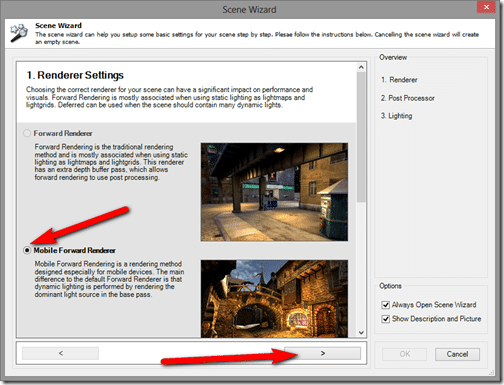Click the Forward Renderer description text
Viewport: 504px width, 385px height.
click(x=111, y=162)
